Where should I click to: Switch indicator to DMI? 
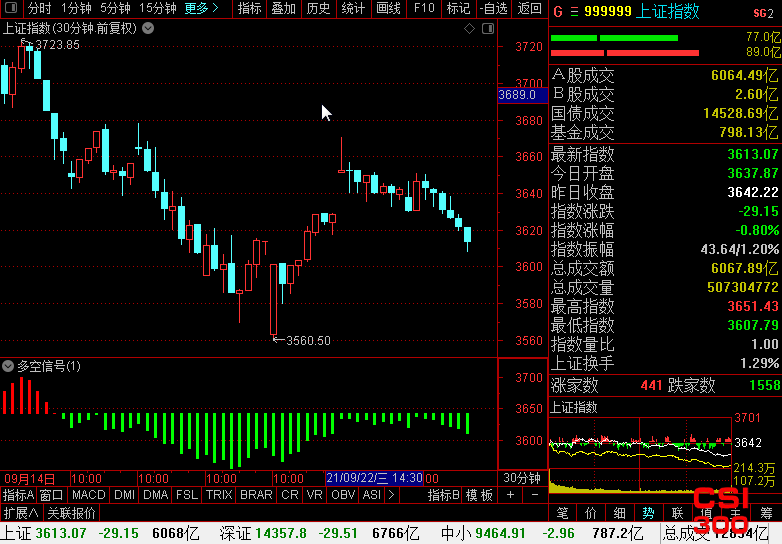point(125,495)
